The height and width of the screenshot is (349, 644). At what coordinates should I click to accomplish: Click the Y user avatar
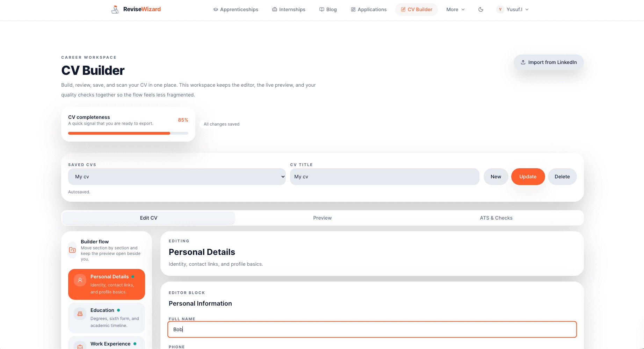[x=500, y=9]
